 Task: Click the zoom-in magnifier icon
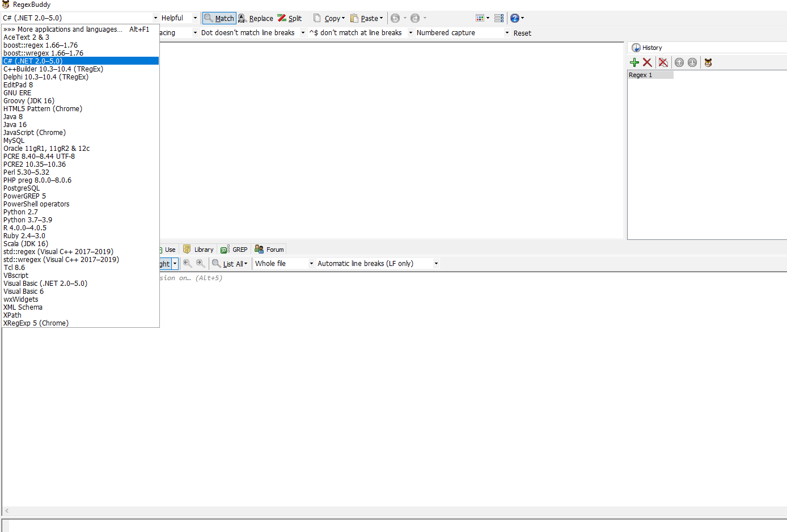pos(200,264)
